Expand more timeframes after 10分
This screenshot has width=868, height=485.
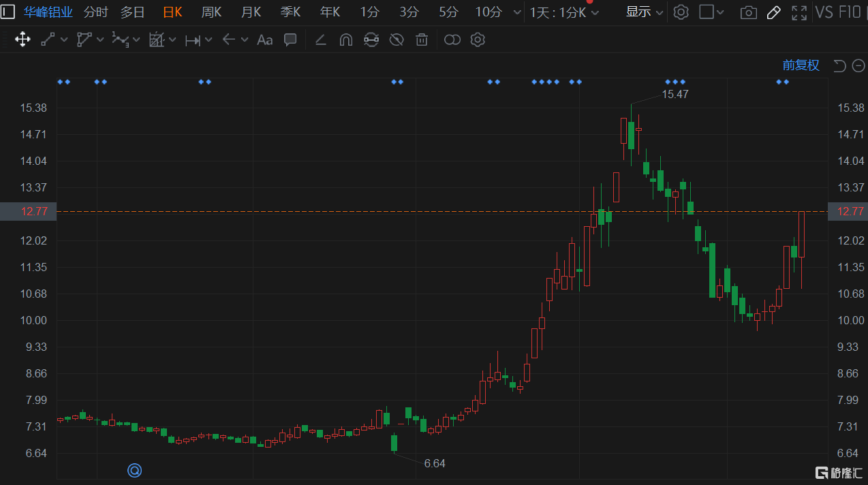coord(517,12)
